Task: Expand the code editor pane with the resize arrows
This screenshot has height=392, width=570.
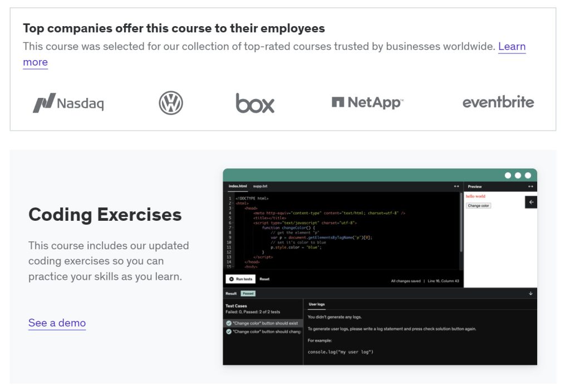Action: 456,186
